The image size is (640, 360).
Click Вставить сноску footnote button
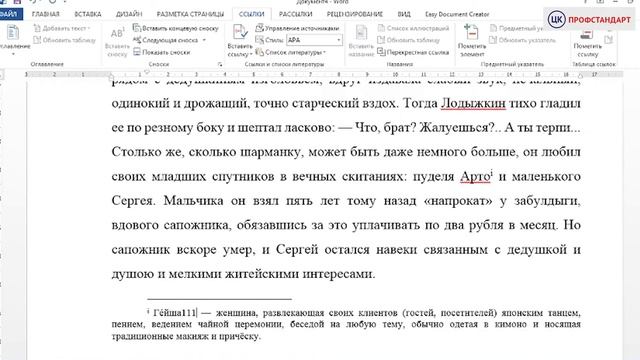[x=117, y=42]
